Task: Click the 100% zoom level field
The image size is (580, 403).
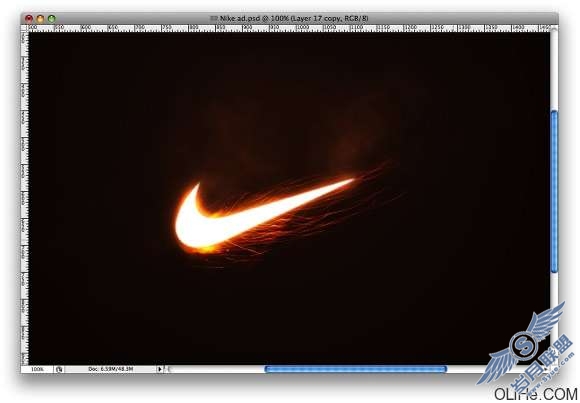Action: (37, 369)
